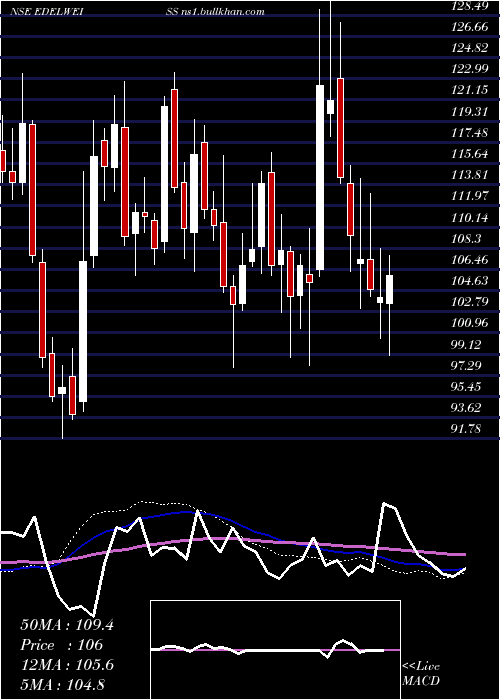Click the Price : 106 readout

click(x=62, y=645)
